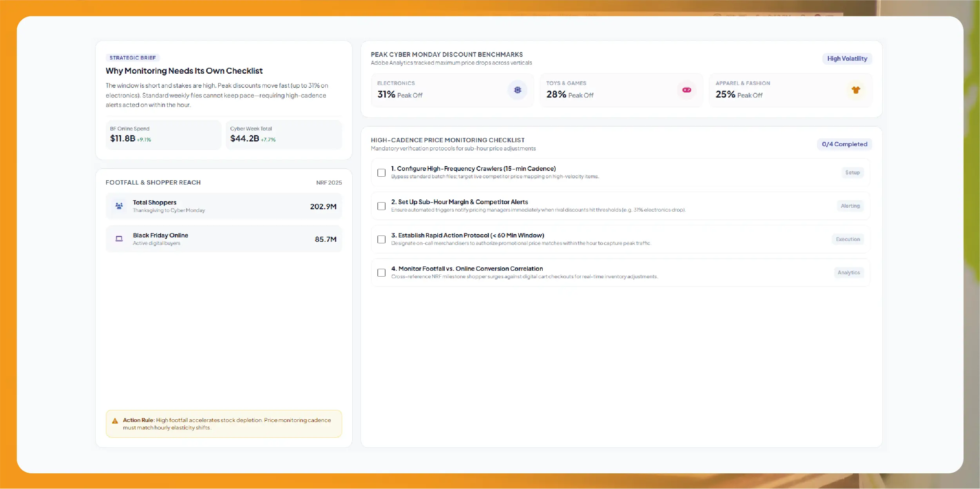Mark Establish Rapid Action Protocol as done
The image size is (980, 489).
click(x=381, y=239)
